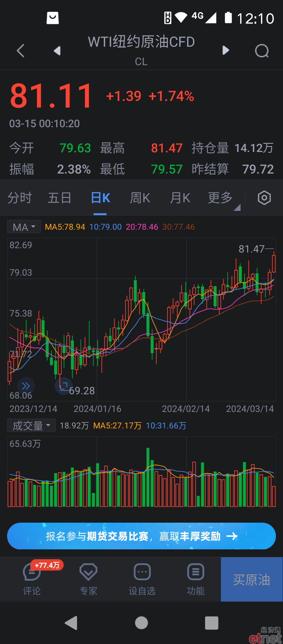Viewport: 283px width, 644px height.
Task: Tap the 18.92万 volume value
Action: pyautogui.click(x=74, y=426)
